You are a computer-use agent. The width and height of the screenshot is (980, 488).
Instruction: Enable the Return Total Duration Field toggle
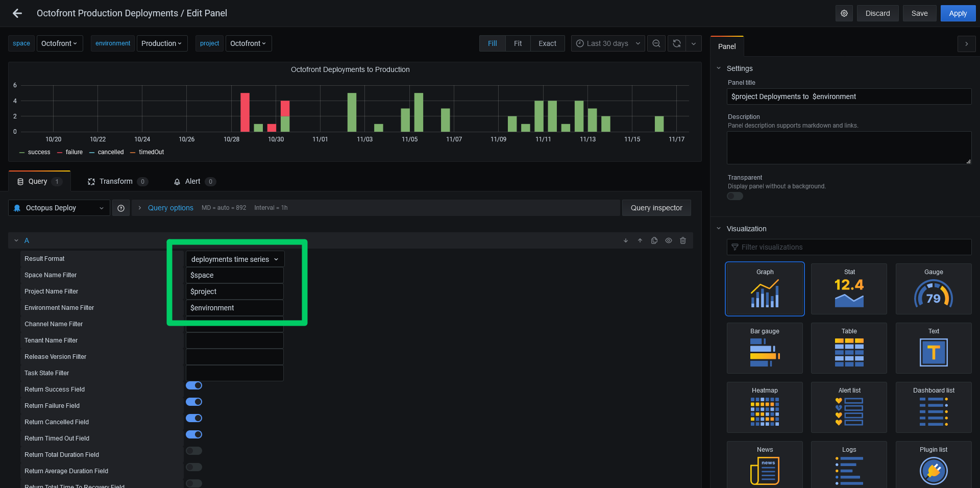click(x=194, y=451)
